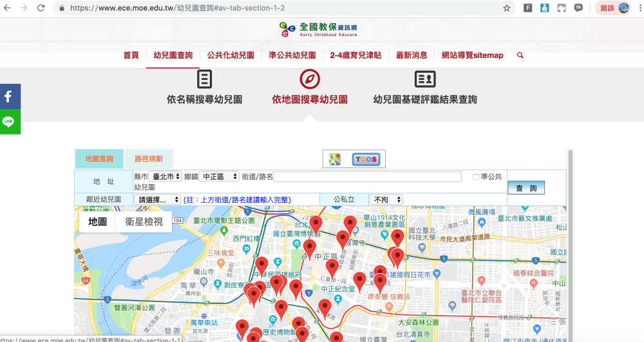
Task: Click the 全國教保資訊網 site logo
Action: pyautogui.click(x=318, y=30)
